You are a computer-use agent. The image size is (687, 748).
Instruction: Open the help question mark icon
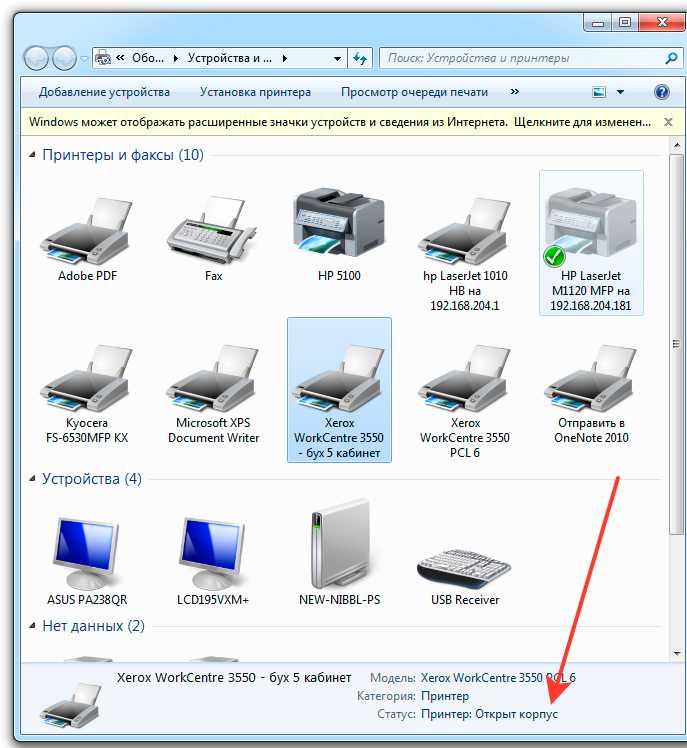(661, 92)
